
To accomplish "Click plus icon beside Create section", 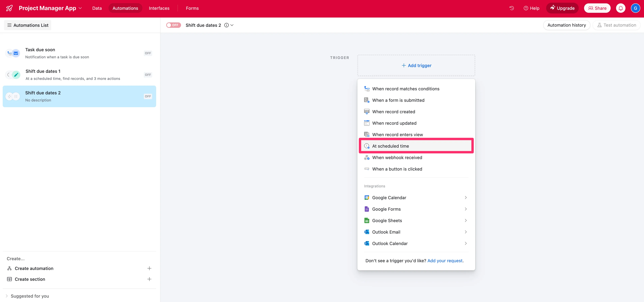I will (149, 279).
